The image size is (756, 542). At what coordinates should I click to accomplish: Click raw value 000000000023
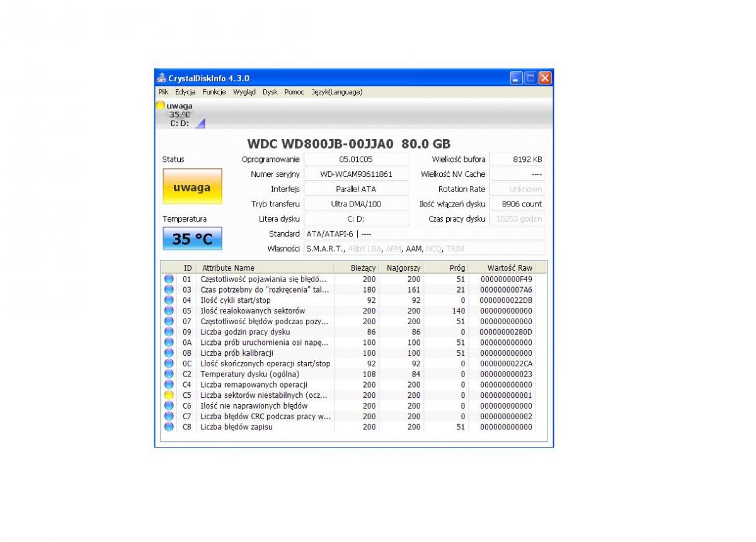click(x=506, y=374)
